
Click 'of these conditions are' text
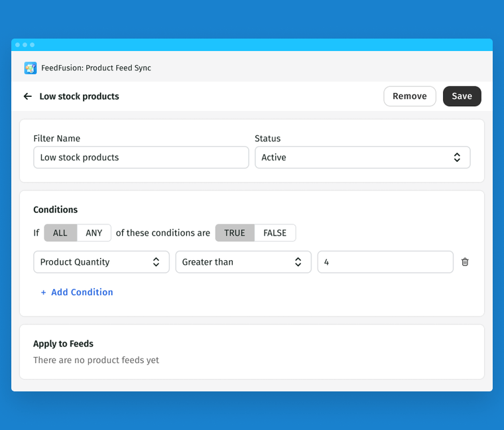(163, 233)
